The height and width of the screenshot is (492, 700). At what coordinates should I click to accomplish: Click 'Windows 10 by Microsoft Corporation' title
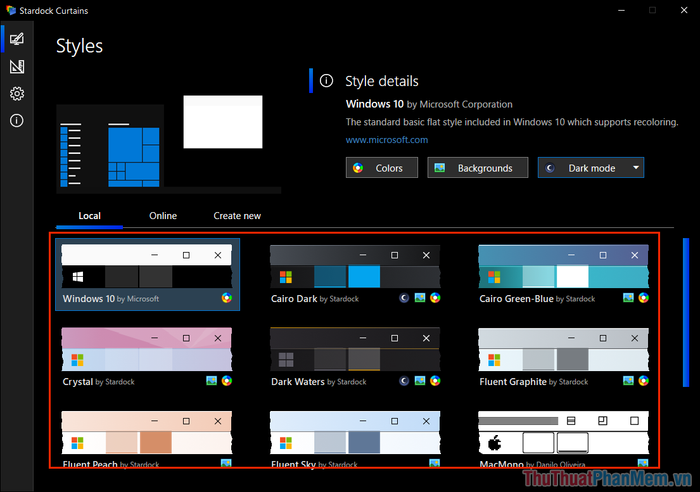[429, 104]
